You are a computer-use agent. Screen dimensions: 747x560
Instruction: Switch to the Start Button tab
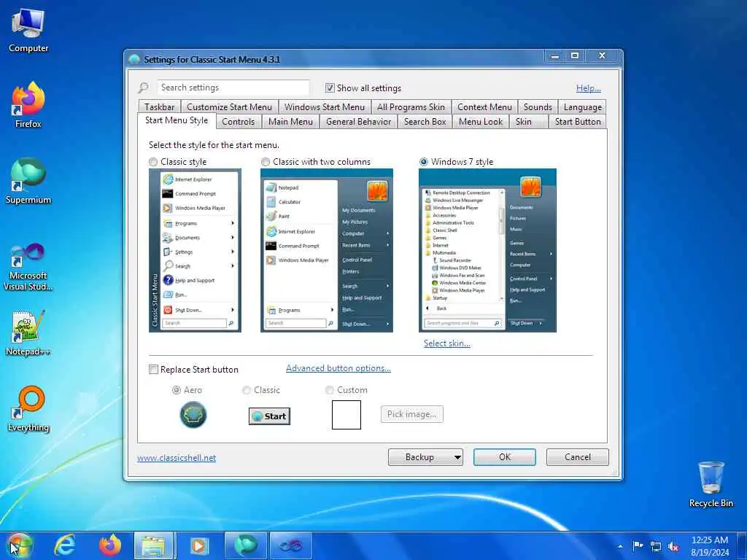[578, 122]
